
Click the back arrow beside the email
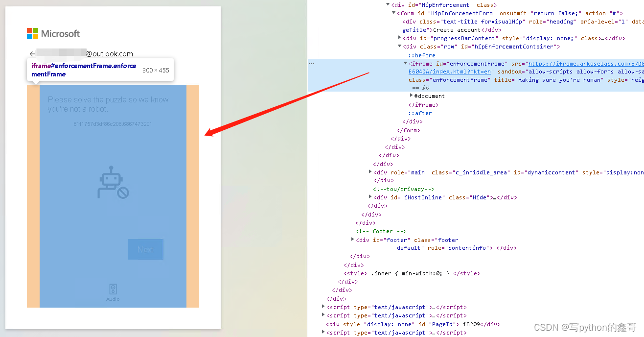click(x=32, y=54)
